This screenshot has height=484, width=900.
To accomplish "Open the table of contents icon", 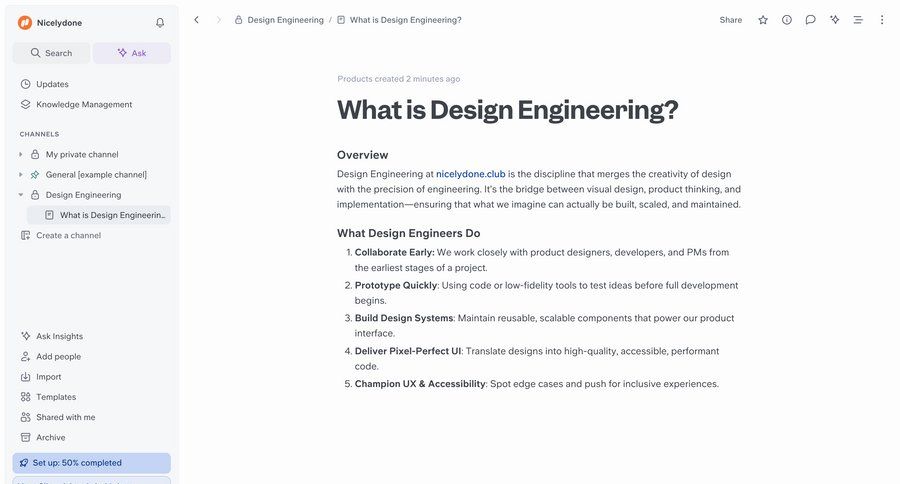I will tap(858, 20).
